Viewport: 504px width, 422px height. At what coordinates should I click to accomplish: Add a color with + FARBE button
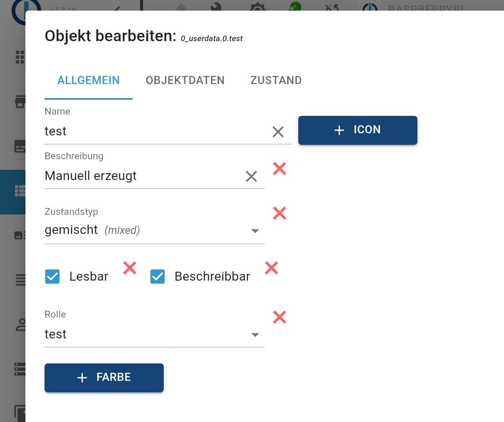pyautogui.click(x=104, y=377)
